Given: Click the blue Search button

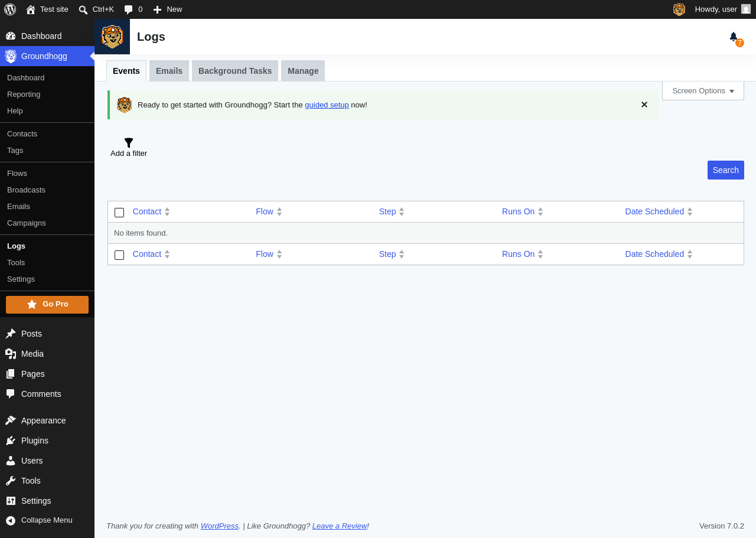Looking at the screenshot, I should [725, 170].
